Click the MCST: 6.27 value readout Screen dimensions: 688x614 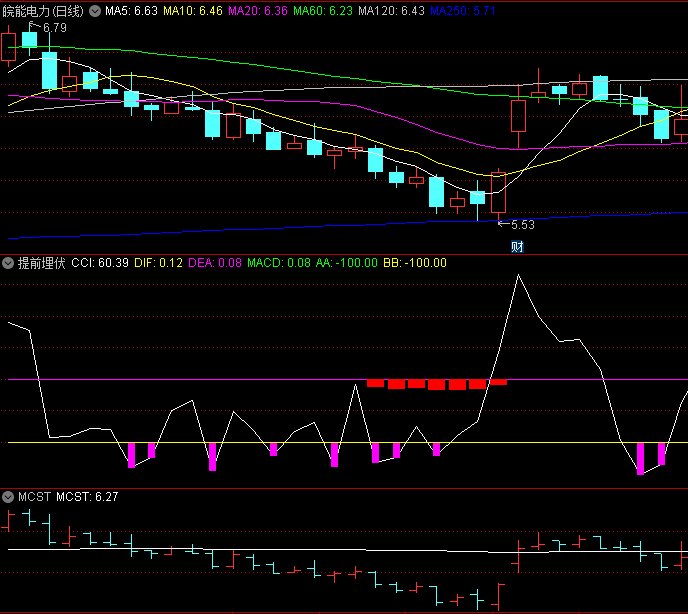click(x=87, y=497)
